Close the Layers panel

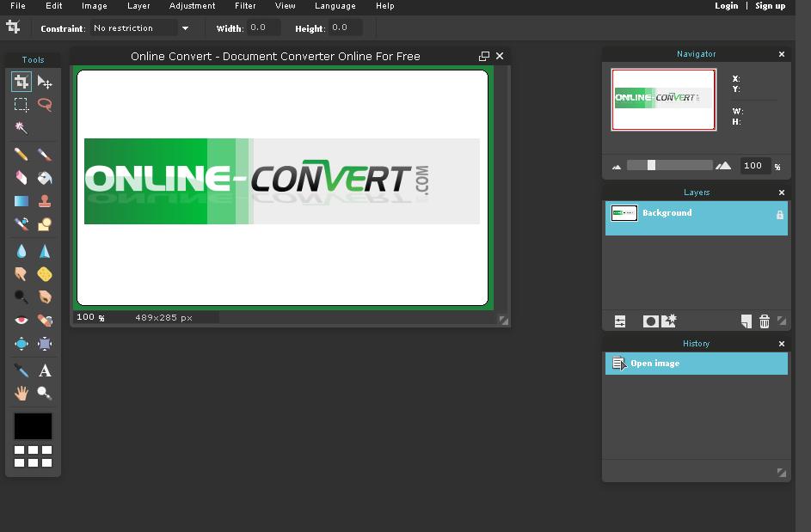coord(782,193)
